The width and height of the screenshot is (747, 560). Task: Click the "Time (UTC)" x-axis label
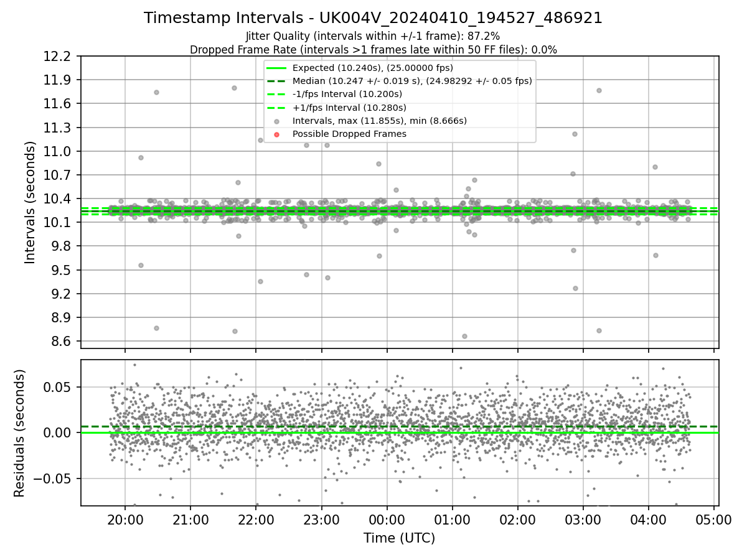(x=399, y=538)
